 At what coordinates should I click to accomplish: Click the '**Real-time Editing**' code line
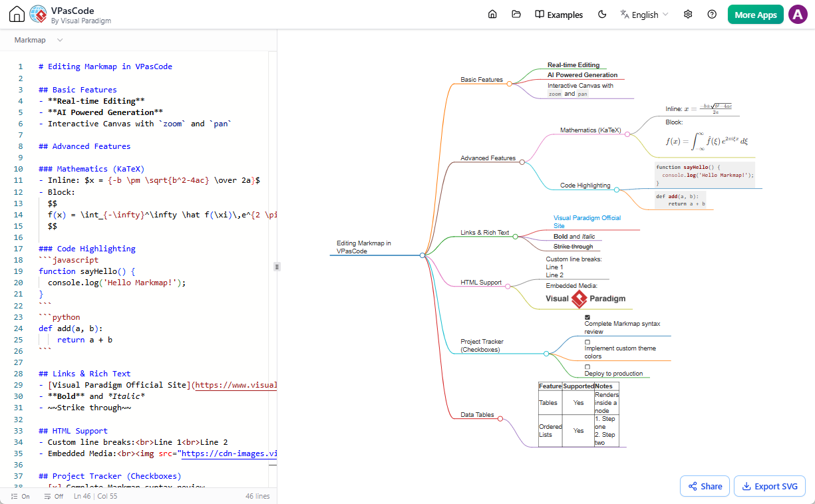pos(92,101)
